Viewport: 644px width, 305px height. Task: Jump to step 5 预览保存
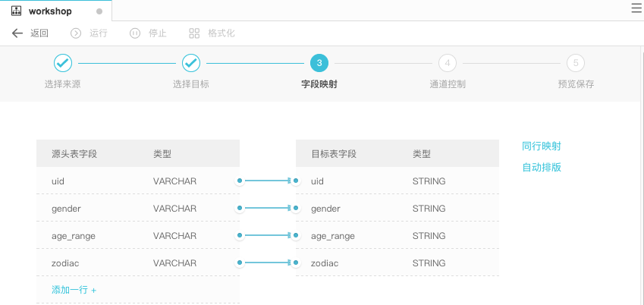pyautogui.click(x=576, y=63)
